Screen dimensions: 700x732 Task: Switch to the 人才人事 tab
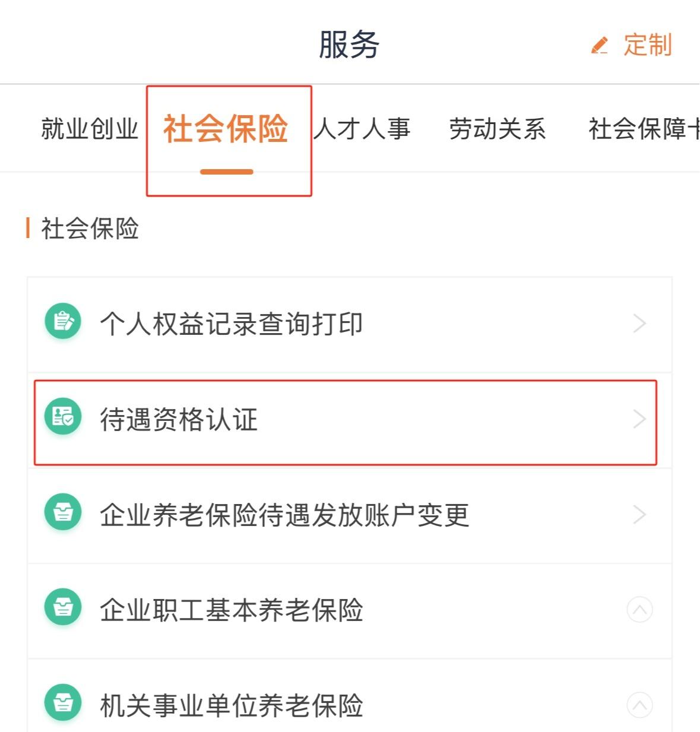(x=363, y=129)
